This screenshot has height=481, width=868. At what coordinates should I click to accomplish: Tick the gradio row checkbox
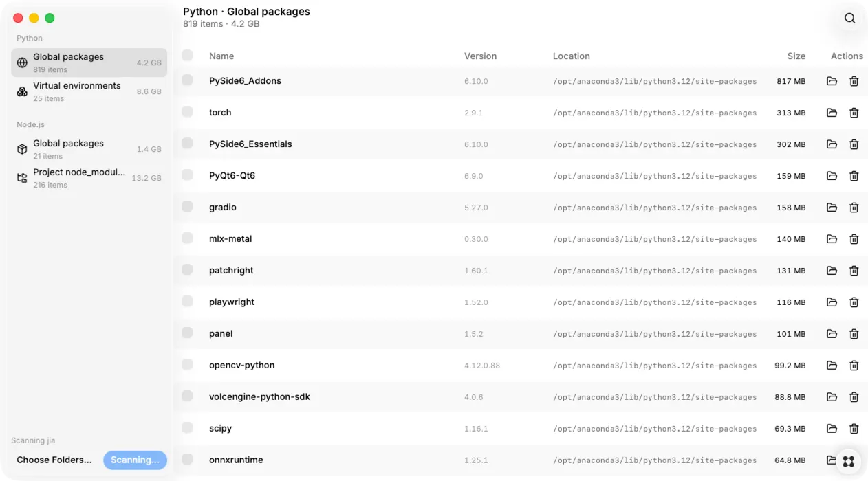187,206
